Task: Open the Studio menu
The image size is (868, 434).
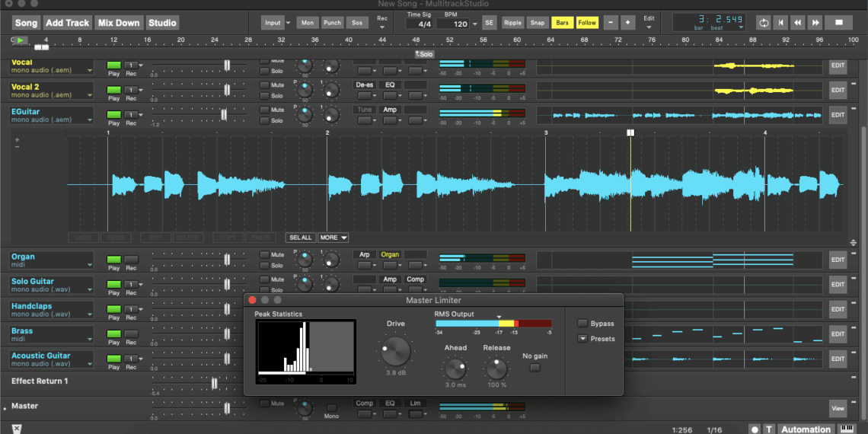Action: pyautogui.click(x=162, y=23)
